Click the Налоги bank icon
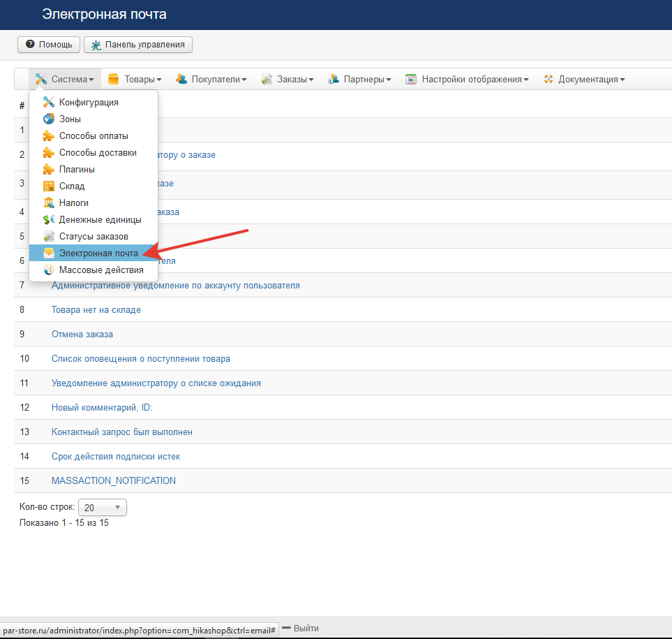This screenshot has width=672, height=639. tap(48, 203)
